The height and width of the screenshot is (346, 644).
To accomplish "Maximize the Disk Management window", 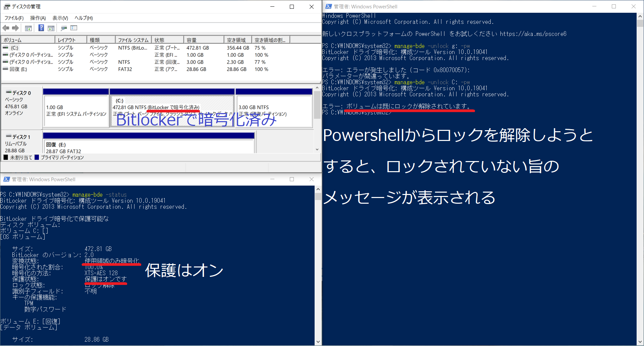I will [292, 7].
